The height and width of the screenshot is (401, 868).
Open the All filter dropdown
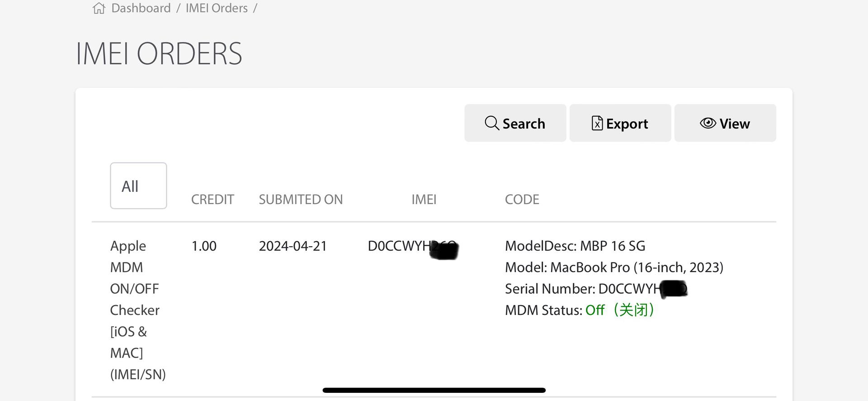click(138, 186)
